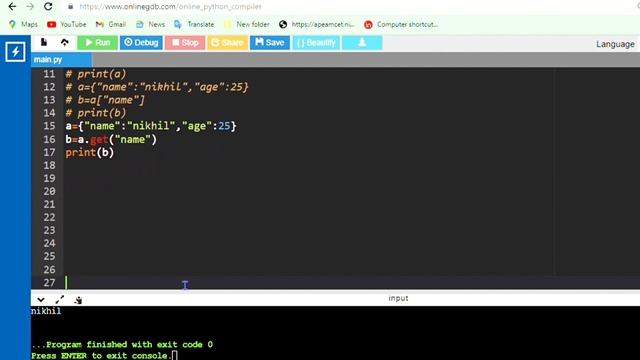Go back with the browser back arrow

(x=12, y=7)
